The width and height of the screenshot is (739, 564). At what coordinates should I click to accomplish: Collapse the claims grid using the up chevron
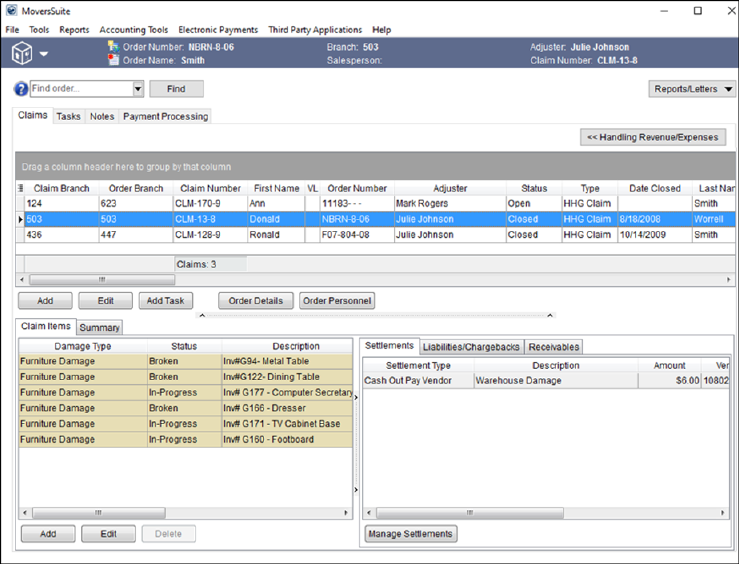(x=204, y=315)
